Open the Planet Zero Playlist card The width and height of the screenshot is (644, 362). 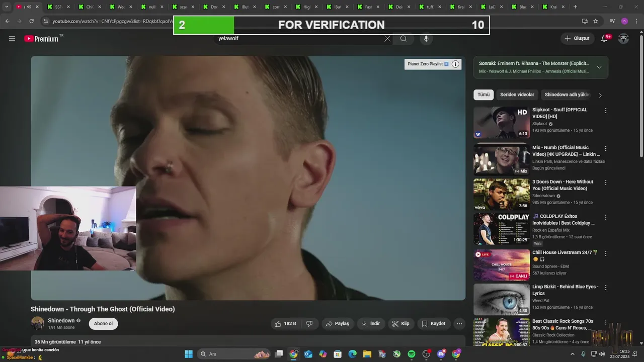tap(428, 64)
